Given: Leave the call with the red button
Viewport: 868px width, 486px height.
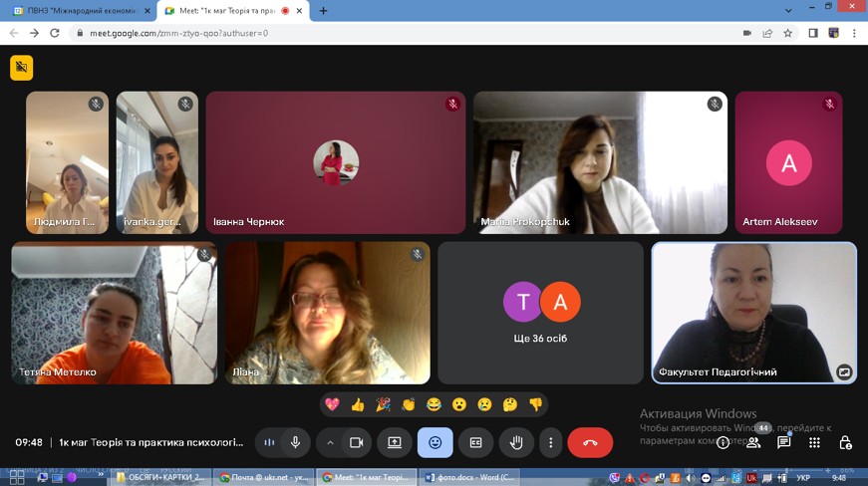Looking at the screenshot, I should coord(590,442).
